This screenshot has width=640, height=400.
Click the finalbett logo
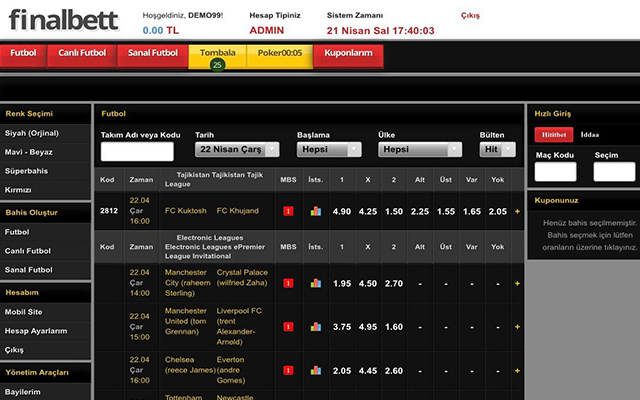tap(64, 20)
